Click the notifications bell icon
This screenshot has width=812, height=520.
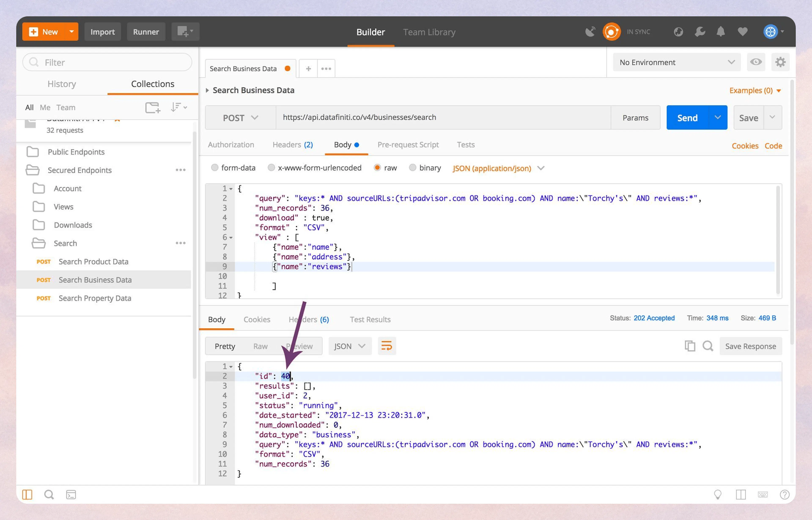coord(720,32)
